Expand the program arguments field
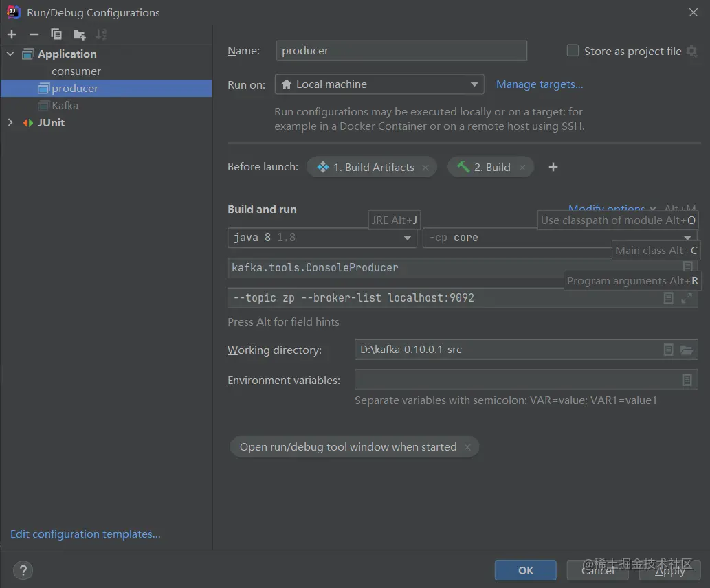710x588 pixels. tap(687, 298)
